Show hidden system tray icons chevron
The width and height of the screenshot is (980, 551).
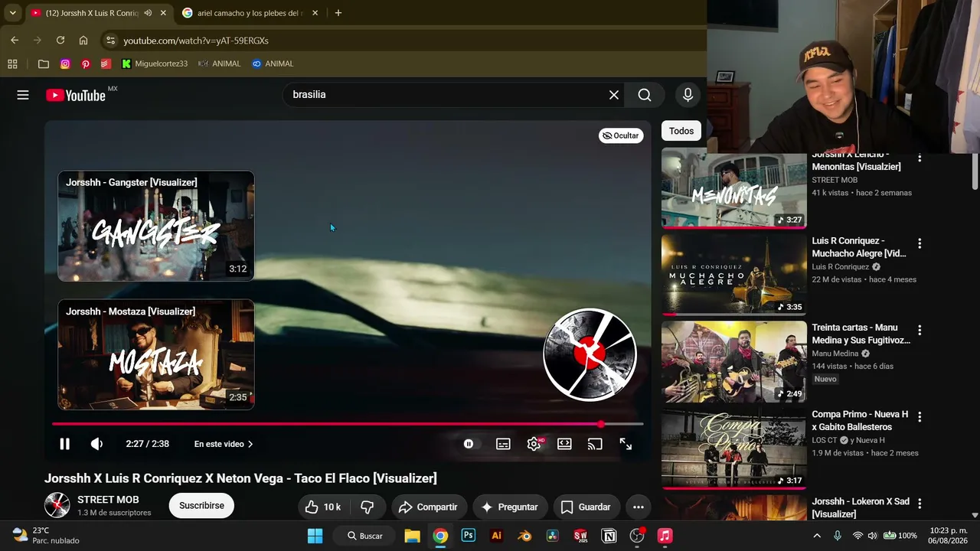point(817,536)
